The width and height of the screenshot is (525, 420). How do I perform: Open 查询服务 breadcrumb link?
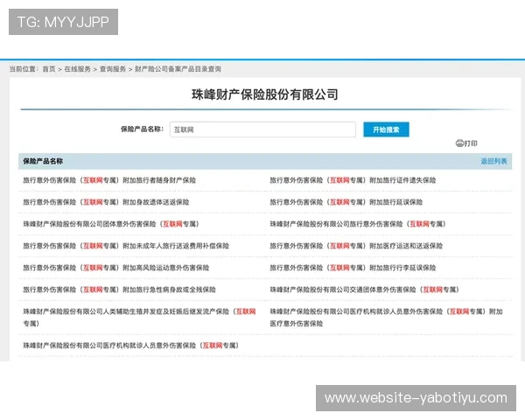pyautogui.click(x=113, y=69)
